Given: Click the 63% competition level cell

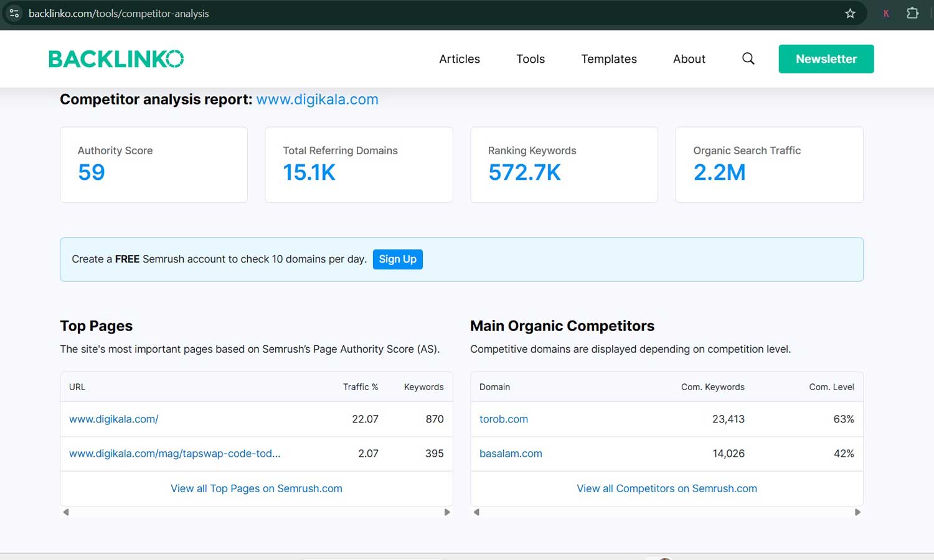Looking at the screenshot, I should point(844,419).
